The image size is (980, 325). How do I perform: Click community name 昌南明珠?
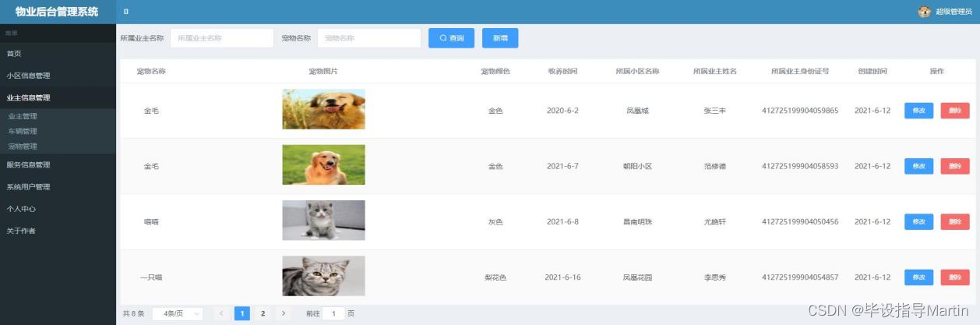(637, 221)
